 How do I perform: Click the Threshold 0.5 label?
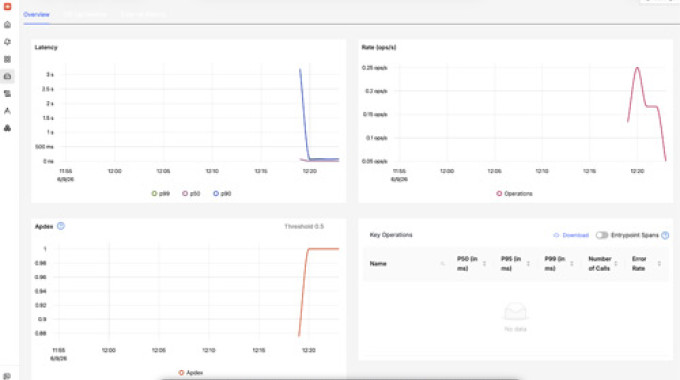[x=304, y=226]
